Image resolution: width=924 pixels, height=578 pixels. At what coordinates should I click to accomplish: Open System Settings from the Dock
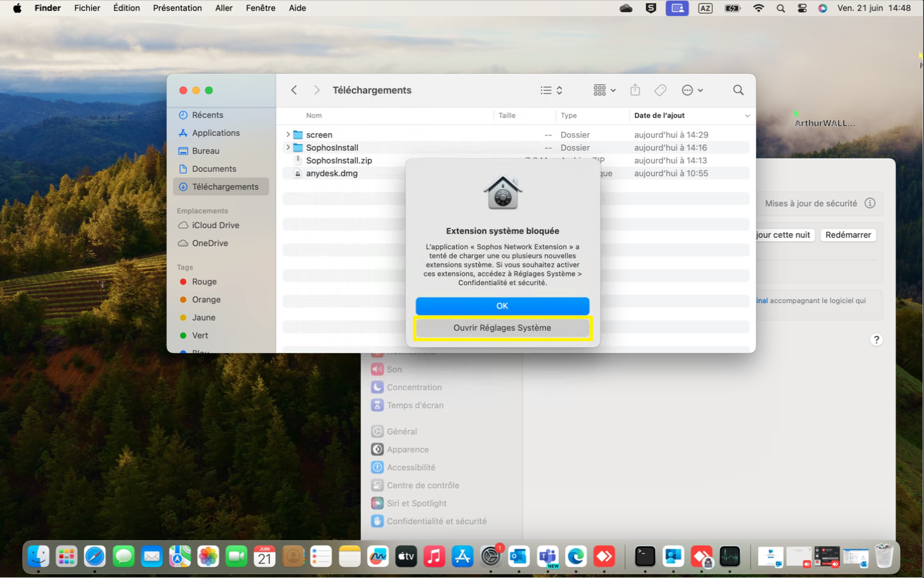pyautogui.click(x=491, y=557)
